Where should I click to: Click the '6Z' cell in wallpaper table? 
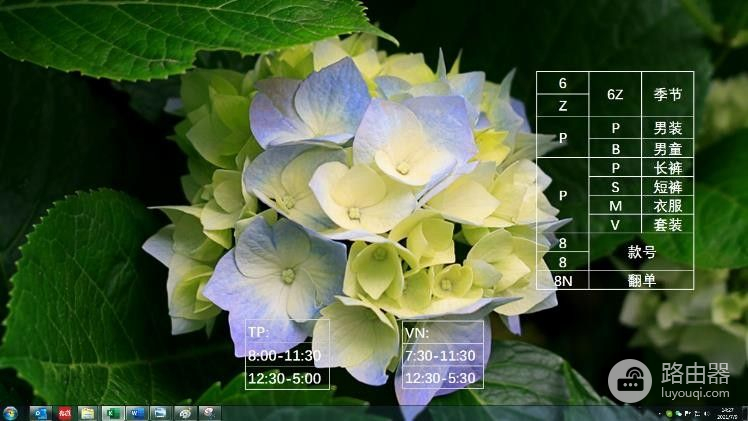615,94
